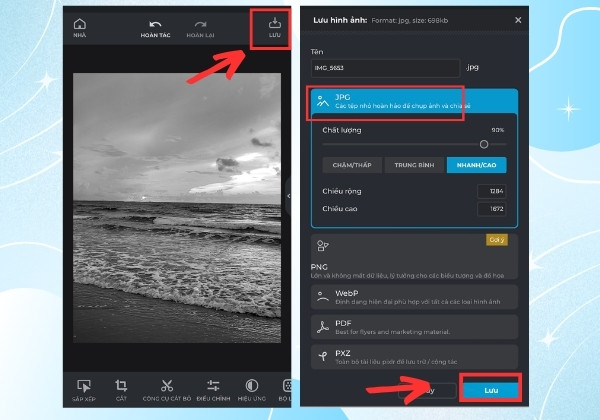This screenshot has width=600, height=420.
Task: Click the JPG landscape picture icon
Action: coord(323,101)
